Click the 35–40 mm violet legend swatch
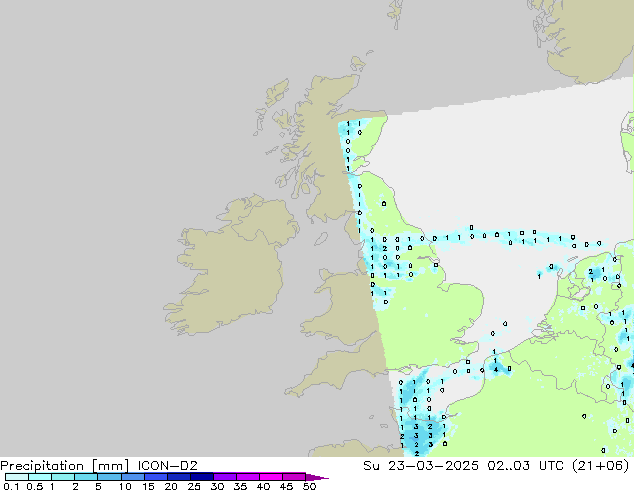Viewport: 634px width, 490px height. tap(248, 477)
